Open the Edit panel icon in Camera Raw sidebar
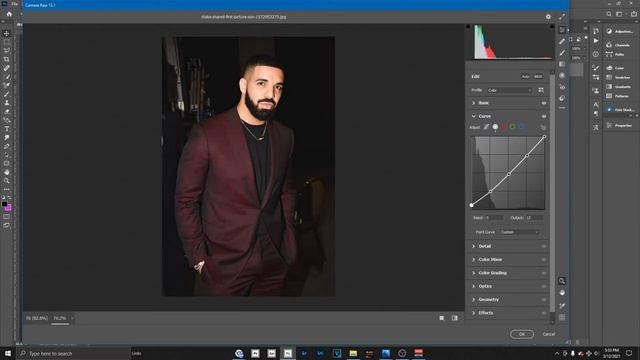 (x=562, y=30)
